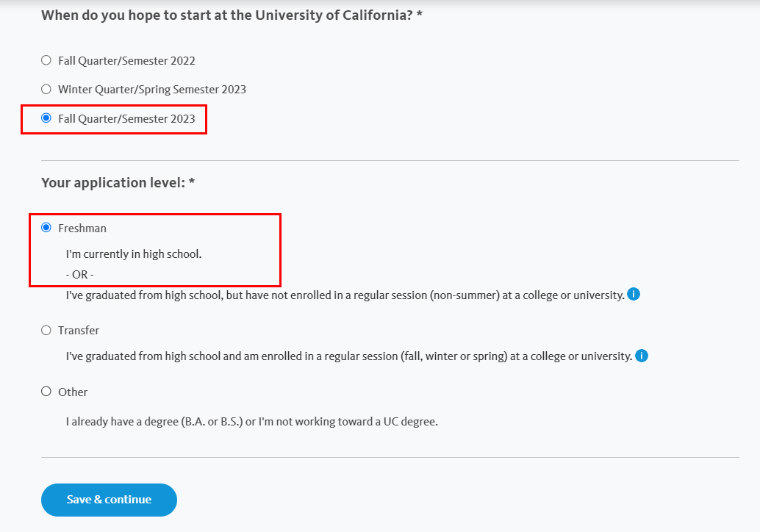Select the Fall Quarter/Semester 2023 radio button

click(x=46, y=118)
